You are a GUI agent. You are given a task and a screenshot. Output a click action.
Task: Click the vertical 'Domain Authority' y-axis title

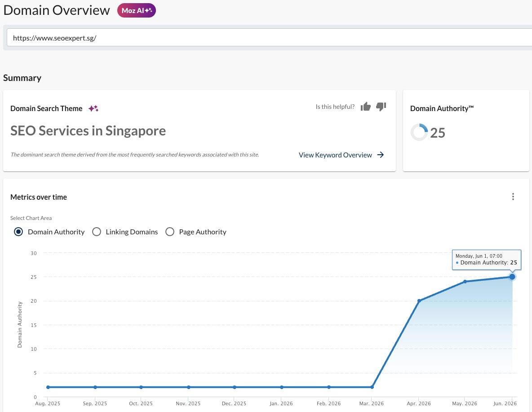(20, 324)
